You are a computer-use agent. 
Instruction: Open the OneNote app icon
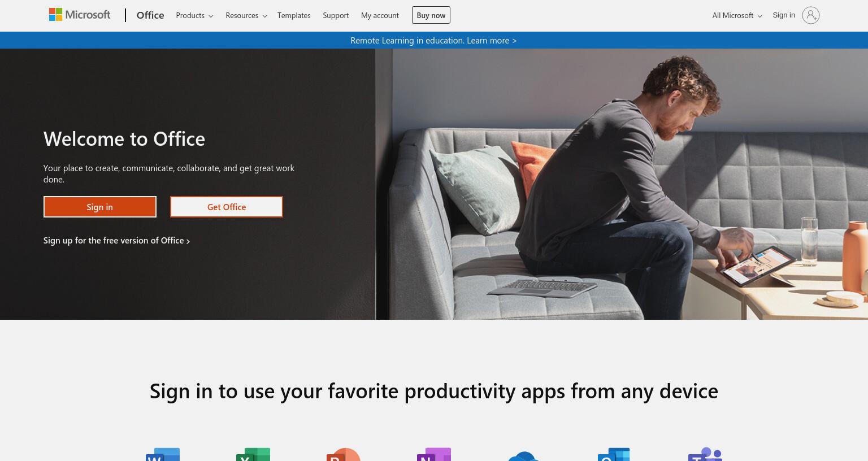point(434,454)
